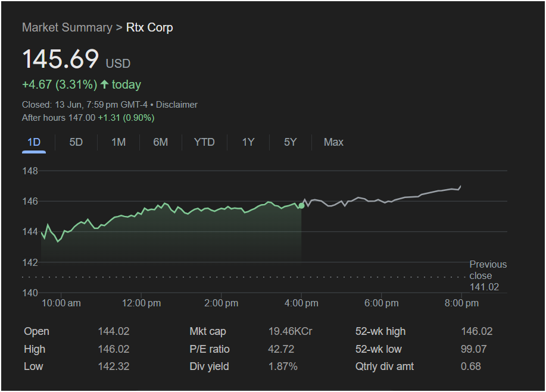Switch to the 1Y chart tab
Screen dimensions: 546x392
(x=248, y=142)
